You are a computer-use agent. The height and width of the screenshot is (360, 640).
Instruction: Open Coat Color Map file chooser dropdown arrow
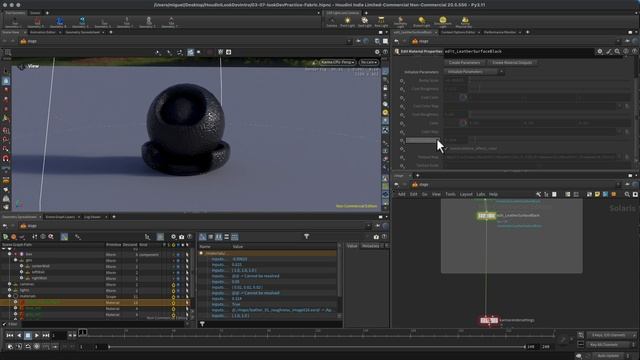click(620, 106)
